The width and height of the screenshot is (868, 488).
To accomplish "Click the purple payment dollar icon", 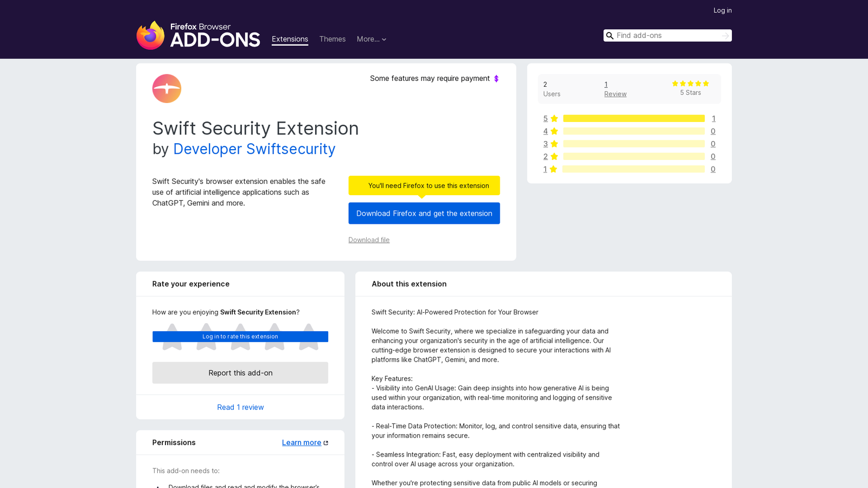I will click(496, 79).
